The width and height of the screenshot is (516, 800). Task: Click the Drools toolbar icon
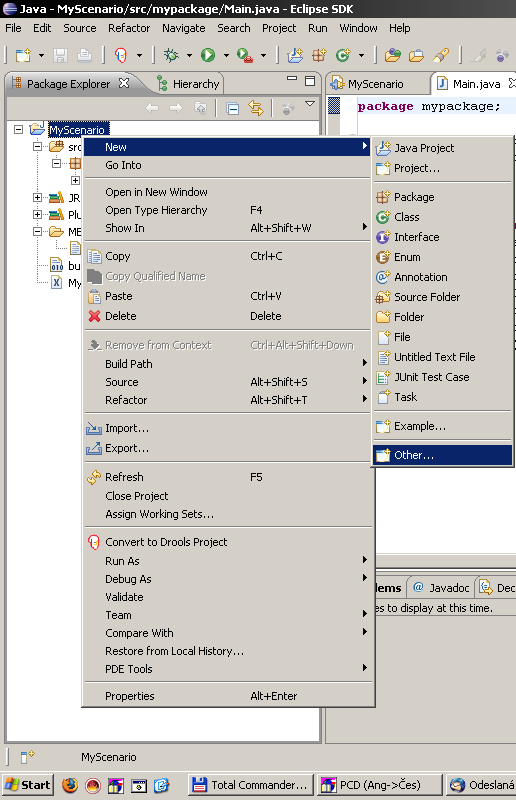click(x=121, y=55)
